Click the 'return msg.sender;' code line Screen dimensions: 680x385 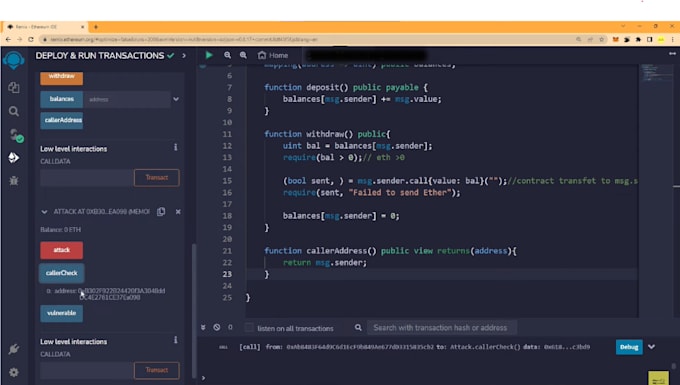325,263
